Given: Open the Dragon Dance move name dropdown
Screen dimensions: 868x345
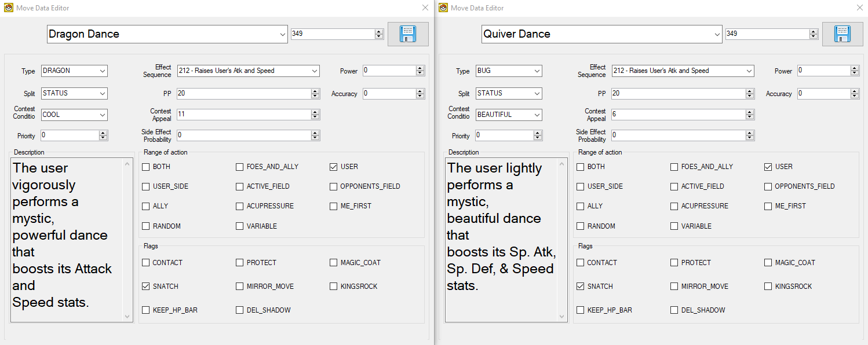Looking at the screenshot, I should tap(282, 34).
